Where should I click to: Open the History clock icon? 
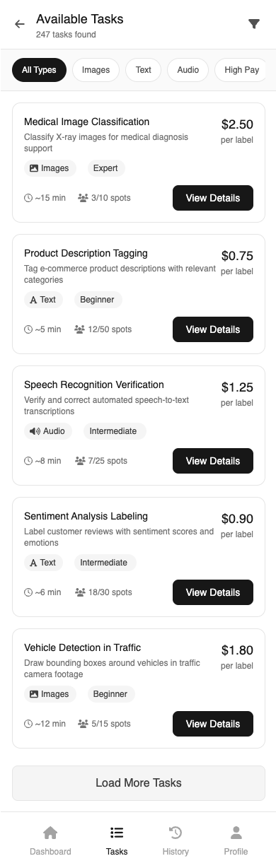[x=176, y=833]
